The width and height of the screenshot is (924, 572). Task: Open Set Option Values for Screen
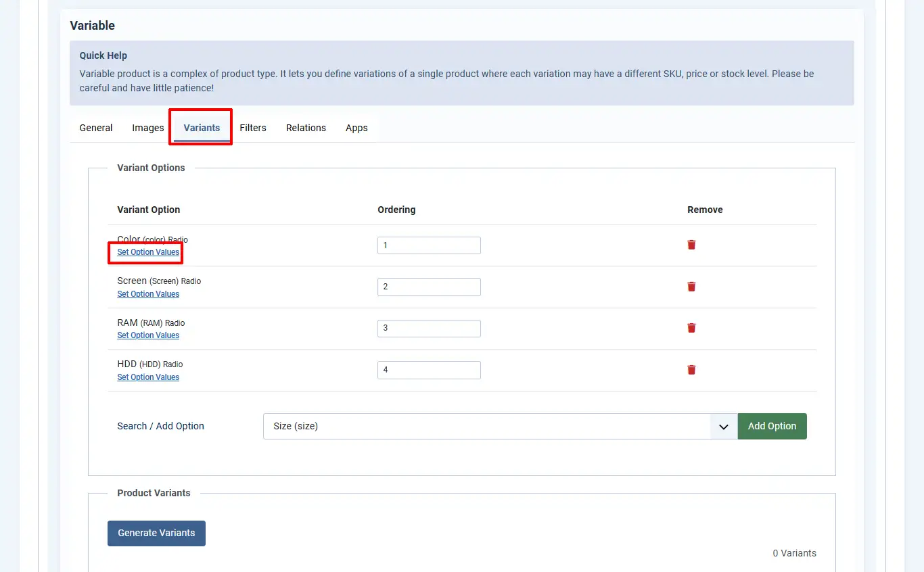coord(148,294)
